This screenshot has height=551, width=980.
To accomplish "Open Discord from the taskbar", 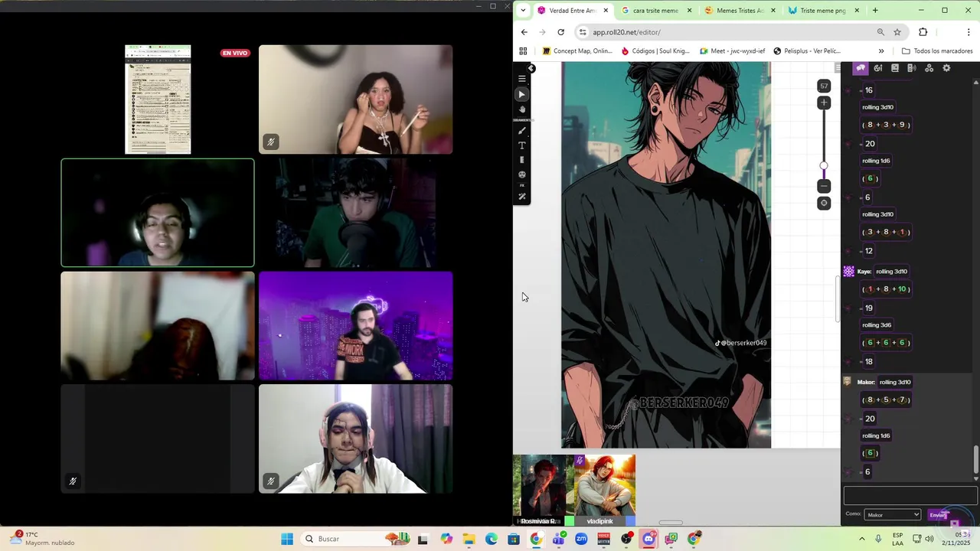I will [x=648, y=539].
